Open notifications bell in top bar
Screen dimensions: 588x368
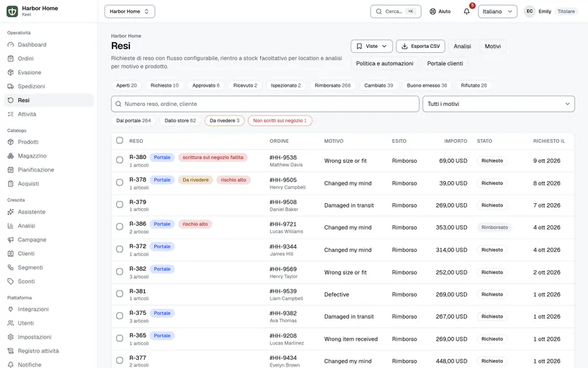(x=467, y=11)
